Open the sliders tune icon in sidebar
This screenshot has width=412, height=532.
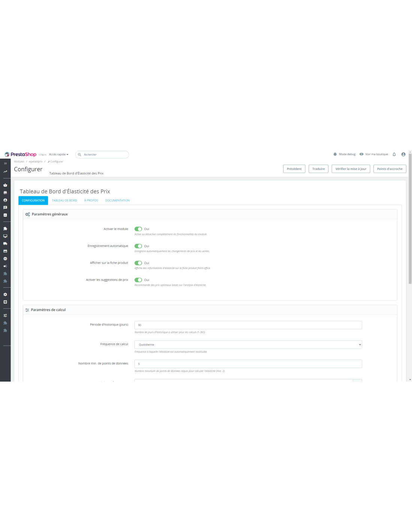click(x=5, y=315)
